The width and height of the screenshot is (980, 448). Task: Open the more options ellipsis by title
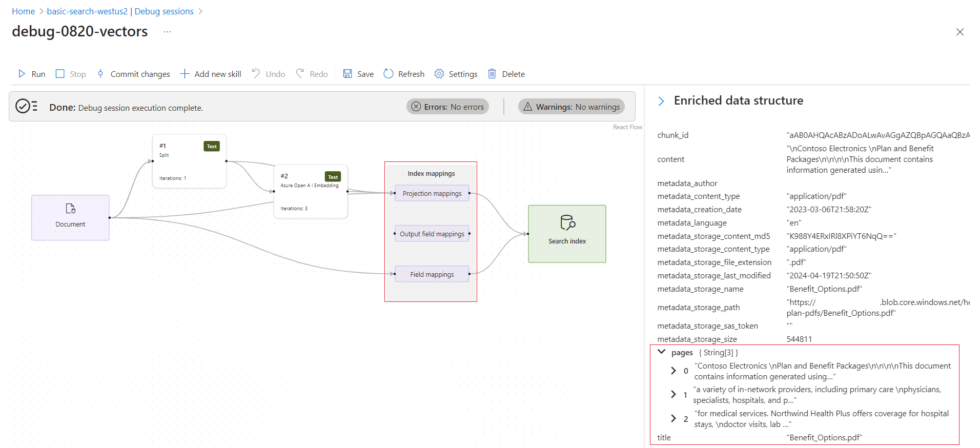click(x=167, y=32)
